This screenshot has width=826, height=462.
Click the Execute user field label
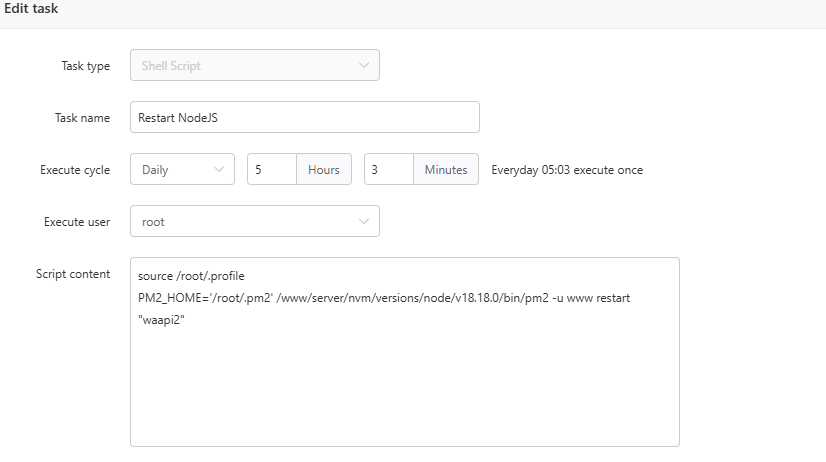(x=77, y=222)
